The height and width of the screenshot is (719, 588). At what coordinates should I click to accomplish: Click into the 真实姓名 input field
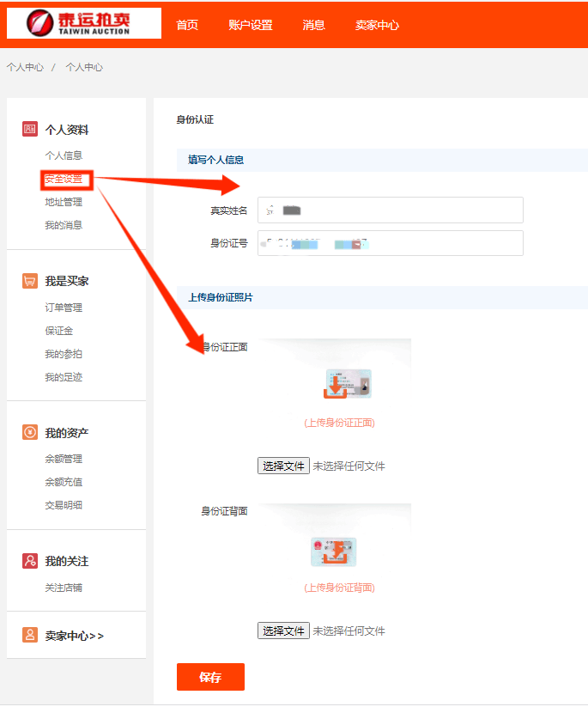390,210
